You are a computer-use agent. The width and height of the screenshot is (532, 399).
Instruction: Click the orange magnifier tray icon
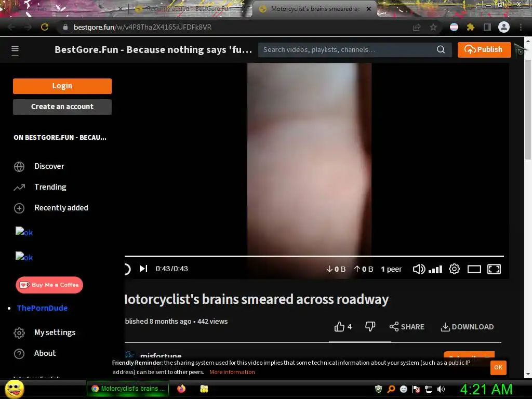(391, 389)
